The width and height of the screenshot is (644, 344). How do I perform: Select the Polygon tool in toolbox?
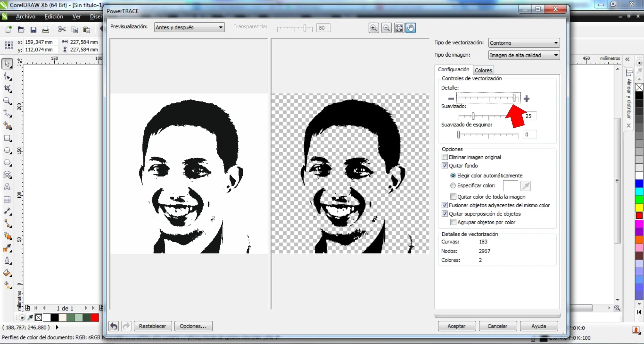click(x=7, y=163)
